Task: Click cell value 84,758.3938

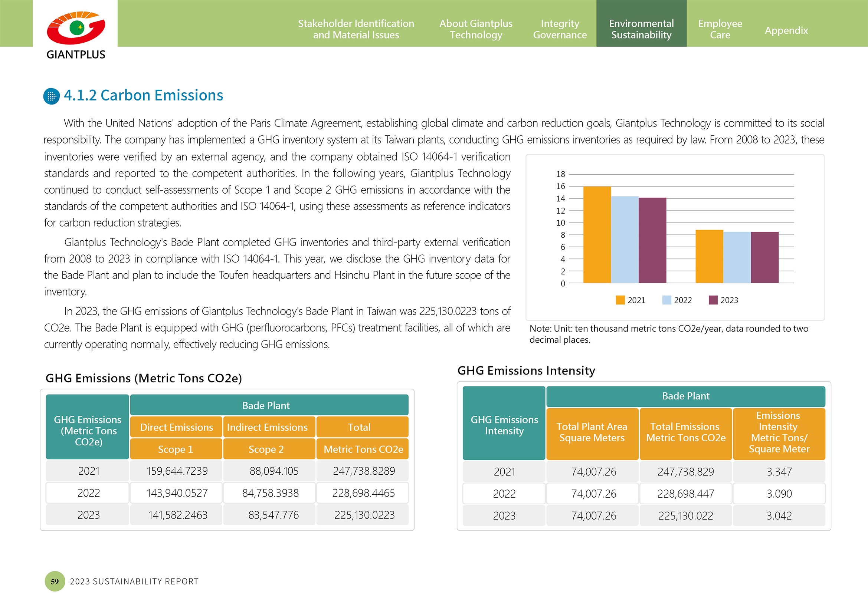Action: pos(270,493)
